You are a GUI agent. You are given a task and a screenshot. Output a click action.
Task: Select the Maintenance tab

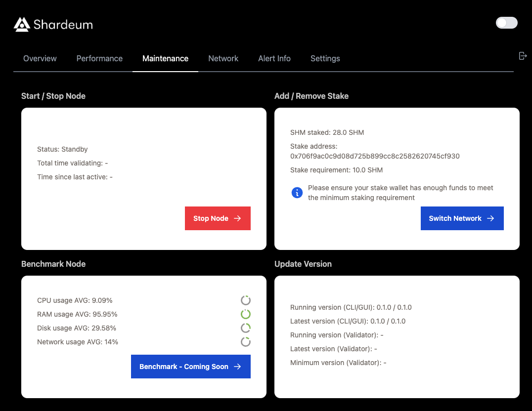tap(165, 59)
